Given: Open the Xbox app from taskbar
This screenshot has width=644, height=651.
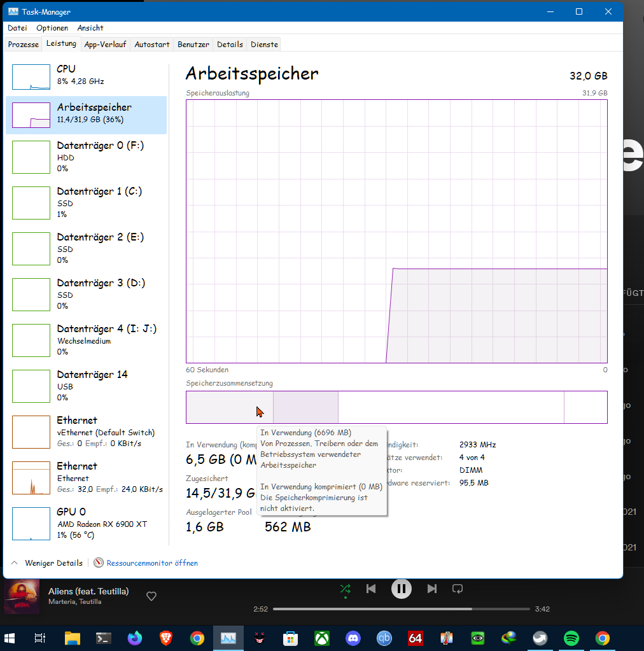Looking at the screenshot, I should (322, 638).
